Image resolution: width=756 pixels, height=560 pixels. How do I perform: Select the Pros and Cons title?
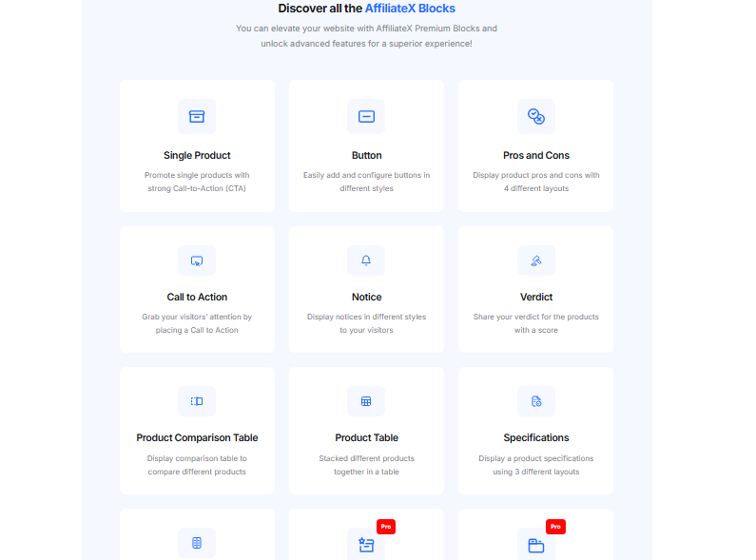pos(536,155)
